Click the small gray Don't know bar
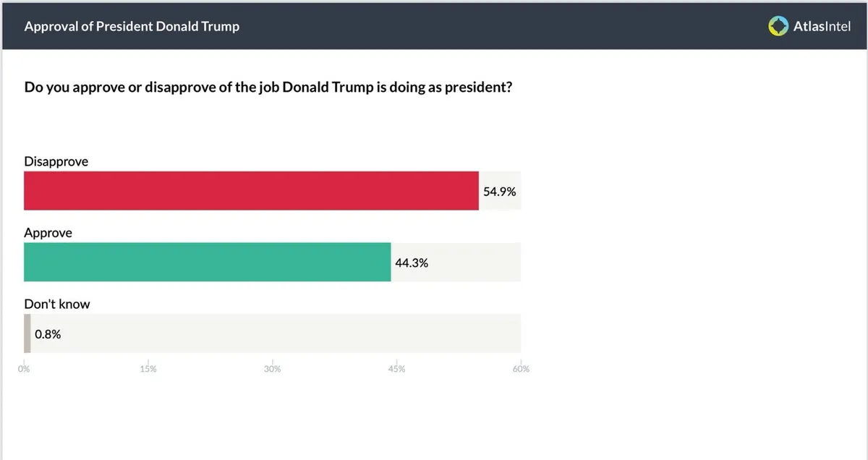This screenshot has height=460, width=868. coord(27,333)
